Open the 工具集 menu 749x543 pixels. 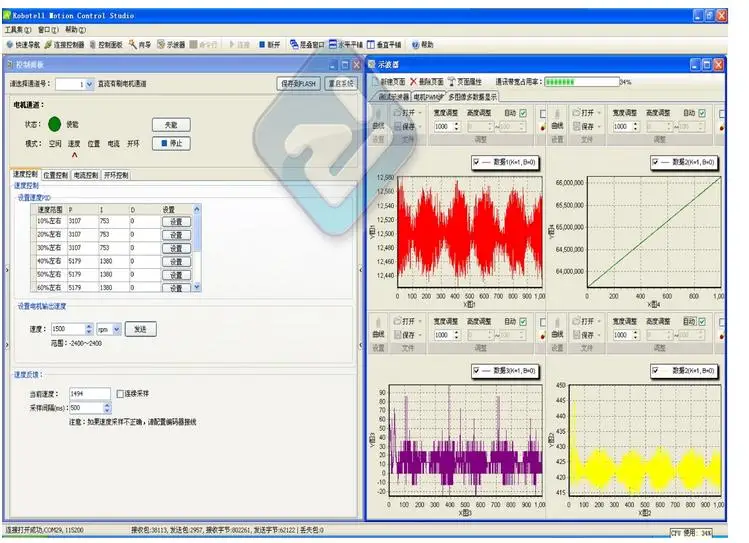(18, 30)
